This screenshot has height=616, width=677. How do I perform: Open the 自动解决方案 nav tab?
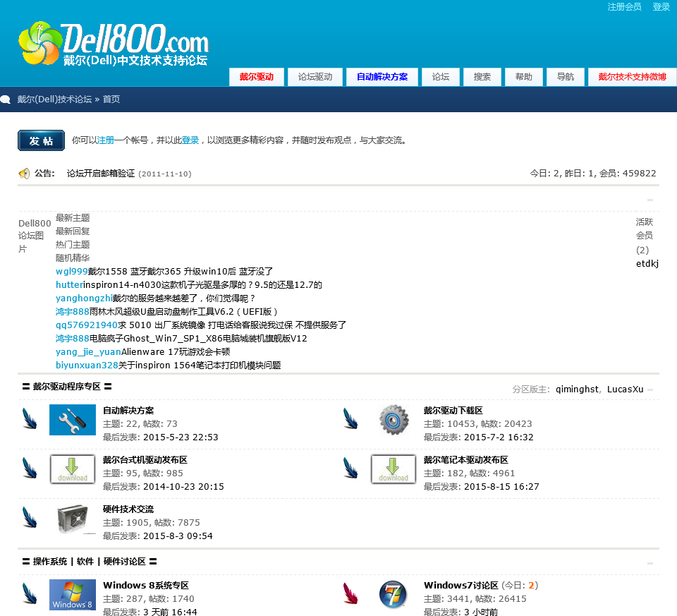[x=382, y=77]
